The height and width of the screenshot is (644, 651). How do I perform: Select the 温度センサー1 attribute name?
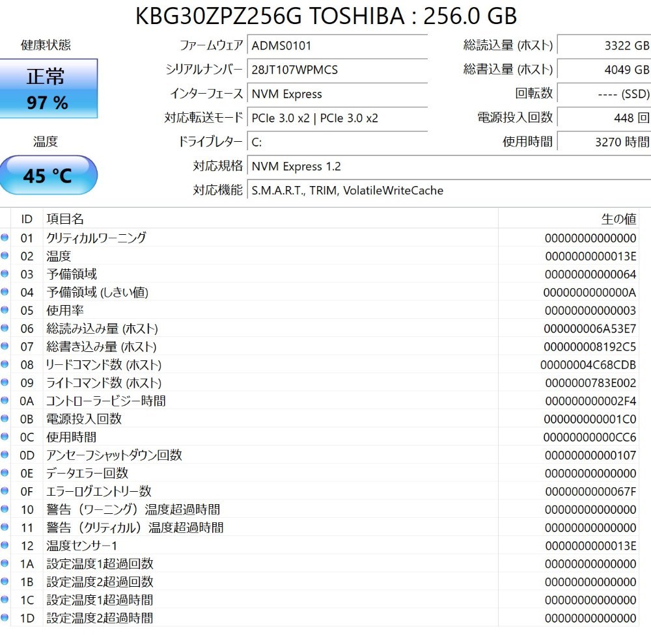point(82,546)
